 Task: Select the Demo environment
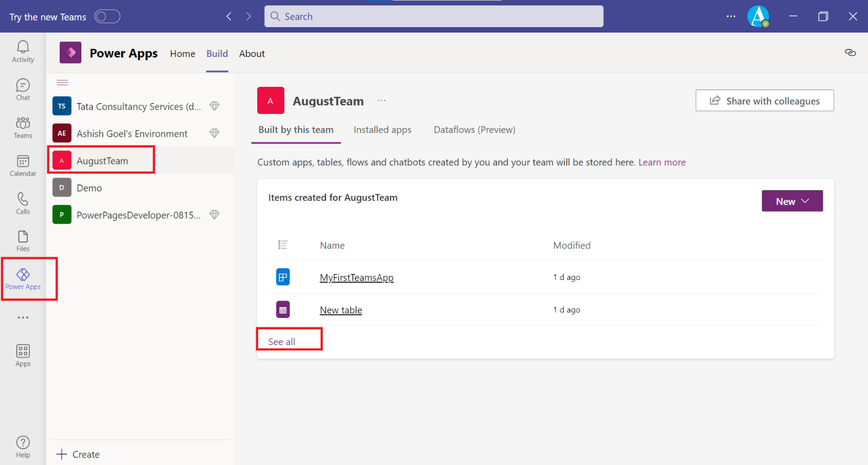pyautogui.click(x=89, y=188)
